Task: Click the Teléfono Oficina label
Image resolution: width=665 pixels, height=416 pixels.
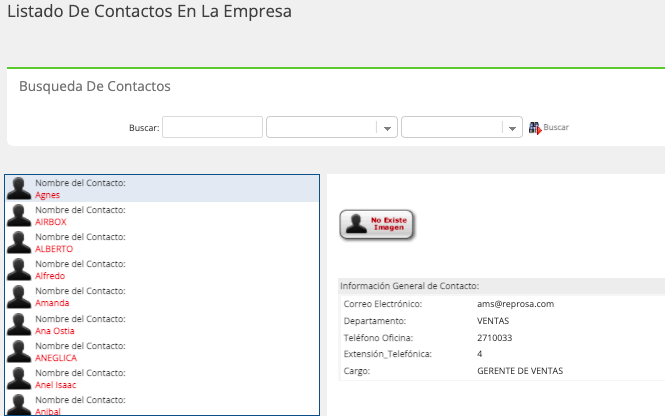Action: point(378,338)
